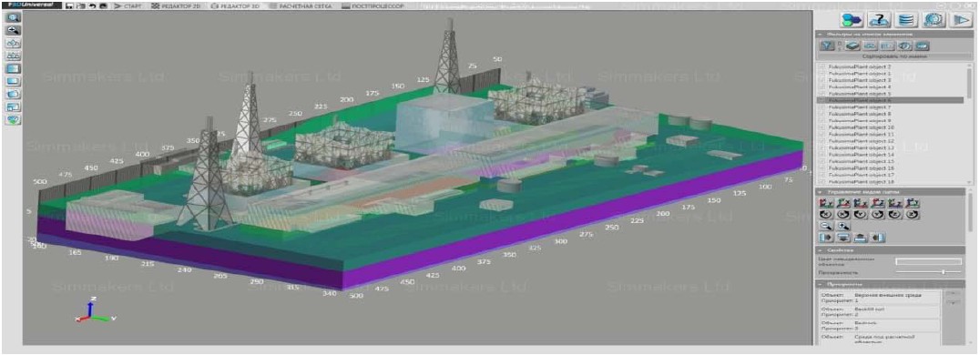This screenshot has height=355, width=980.
Task: Click the funnel filter icon
Action: click(827, 46)
